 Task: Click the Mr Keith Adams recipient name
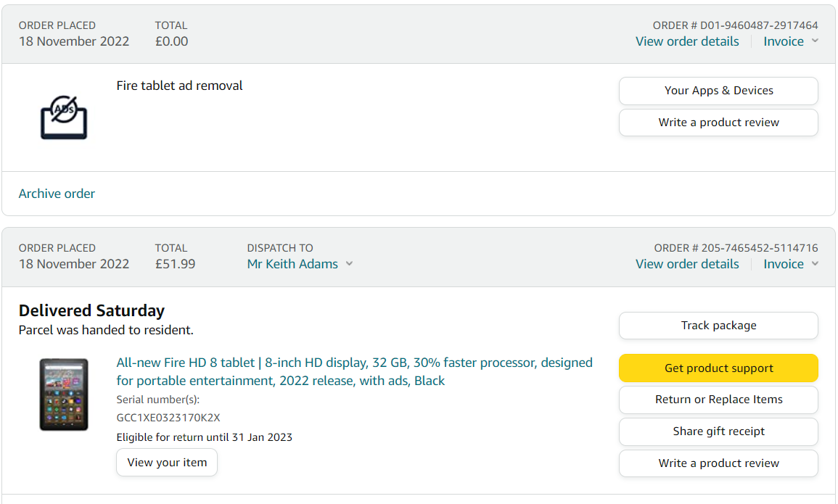coord(292,264)
